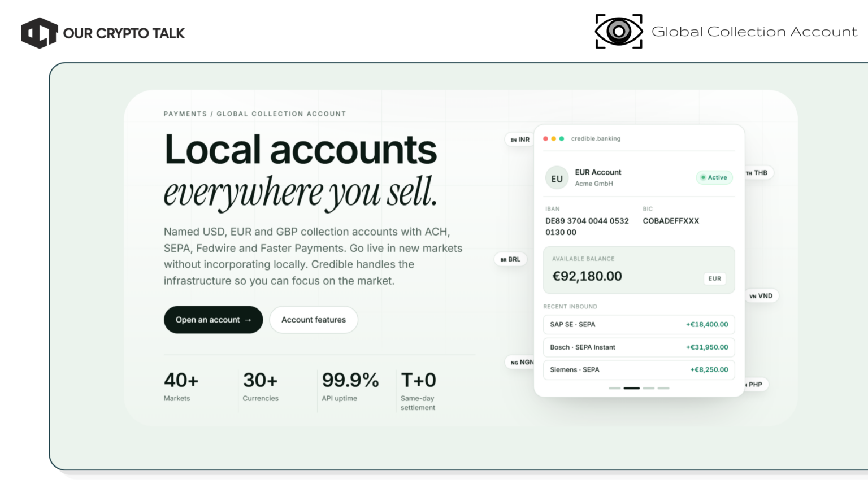868x488 pixels.
Task: Click the Local accounts headline
Action: click(301, 150)
